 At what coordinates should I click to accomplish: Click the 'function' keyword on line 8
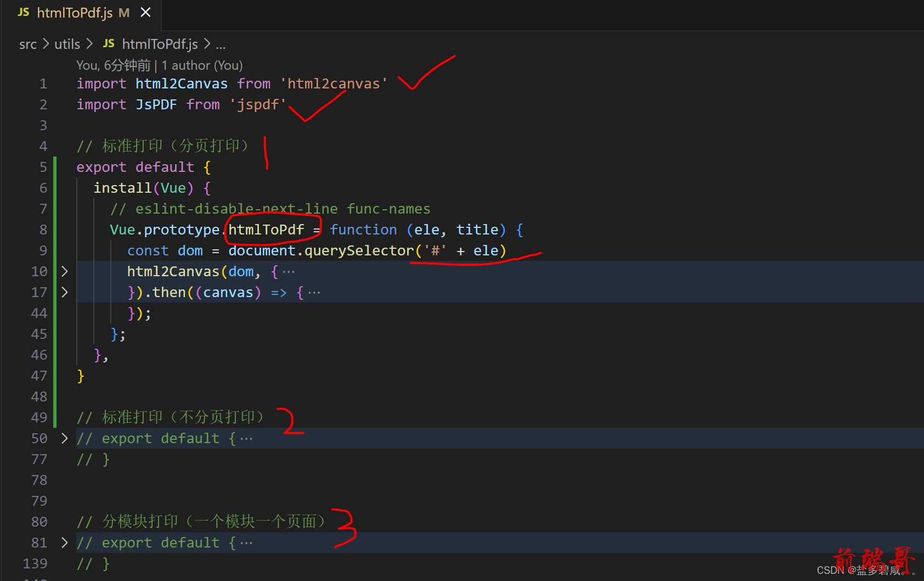pos(363,230)
